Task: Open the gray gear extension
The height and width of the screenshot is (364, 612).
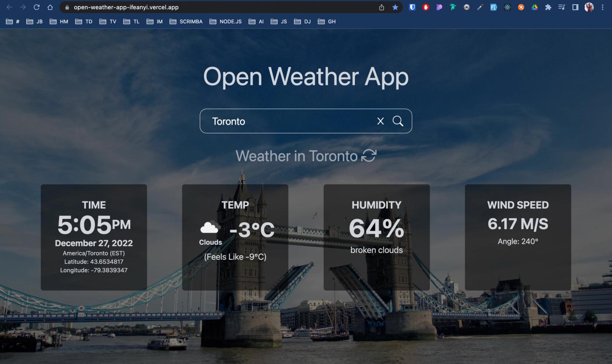Action: pyautogui.click(x=466, y=7)
